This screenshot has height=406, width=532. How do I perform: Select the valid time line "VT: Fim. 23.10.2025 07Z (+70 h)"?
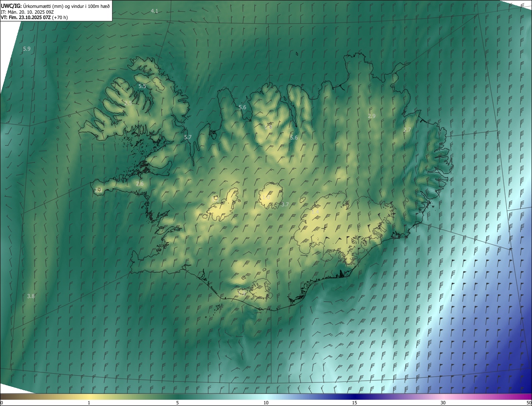pos(34,17)
